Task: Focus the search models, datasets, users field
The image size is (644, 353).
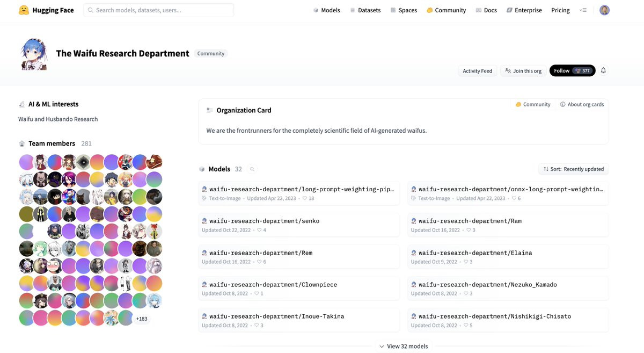Action: 158,10
